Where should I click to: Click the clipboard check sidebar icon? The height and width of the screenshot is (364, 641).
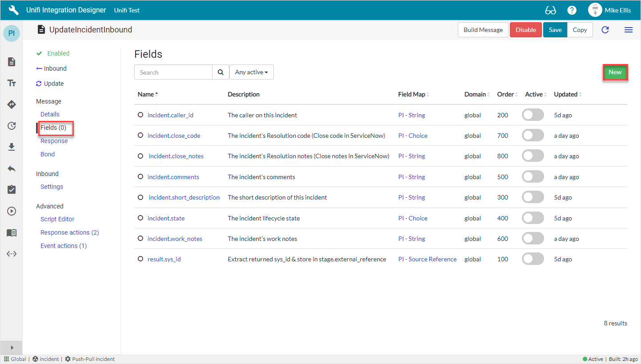[x=12, y=190]
